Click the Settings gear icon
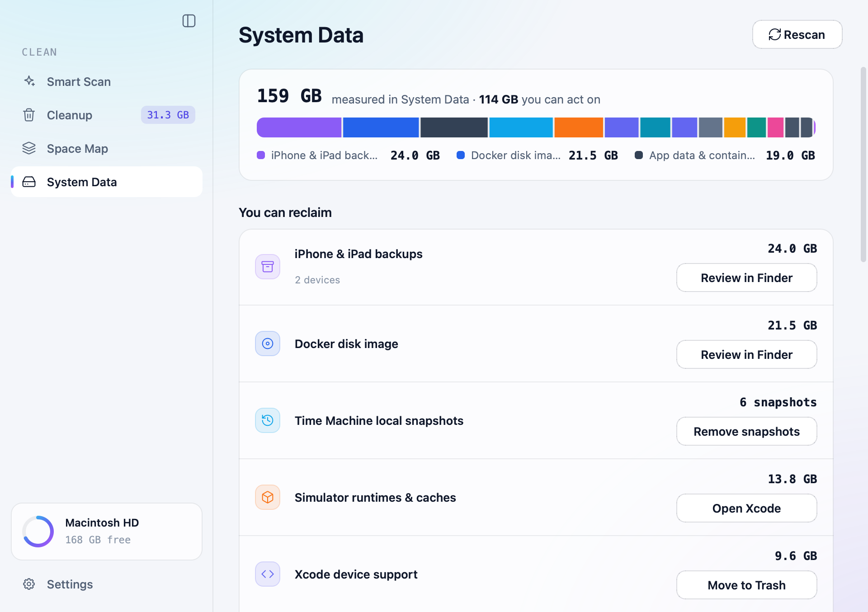The image size is (868, 612). [29, 584]
